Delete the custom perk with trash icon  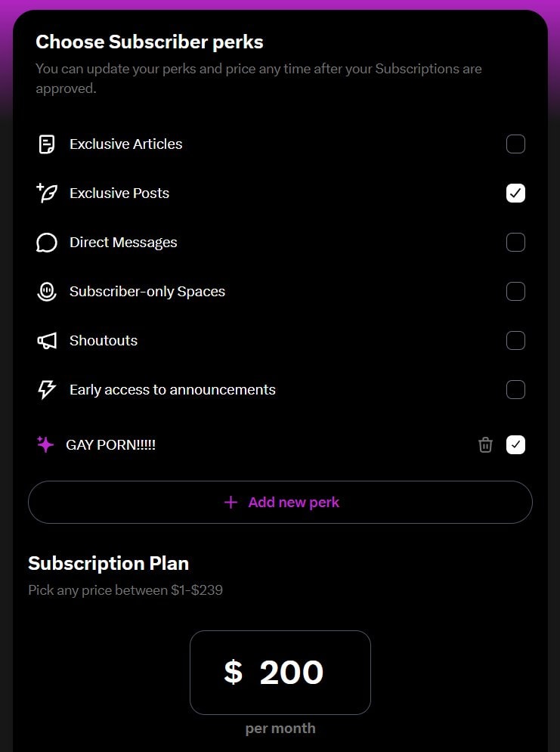pyautogui.click(x=485, y=445)
